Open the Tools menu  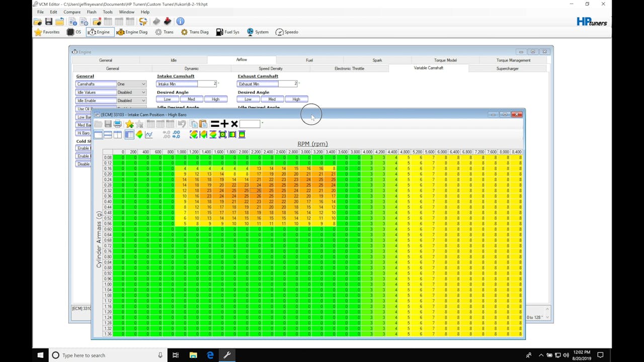[x=108, y=12]
